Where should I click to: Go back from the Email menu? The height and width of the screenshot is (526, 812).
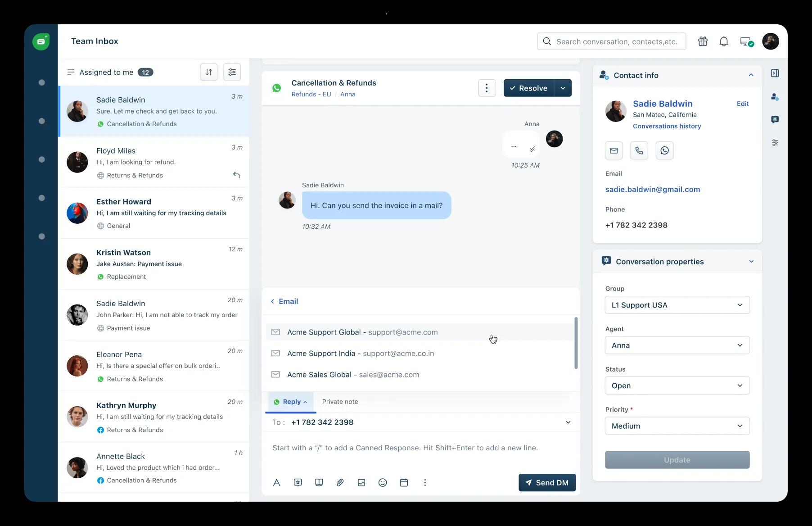pos(284,301)
